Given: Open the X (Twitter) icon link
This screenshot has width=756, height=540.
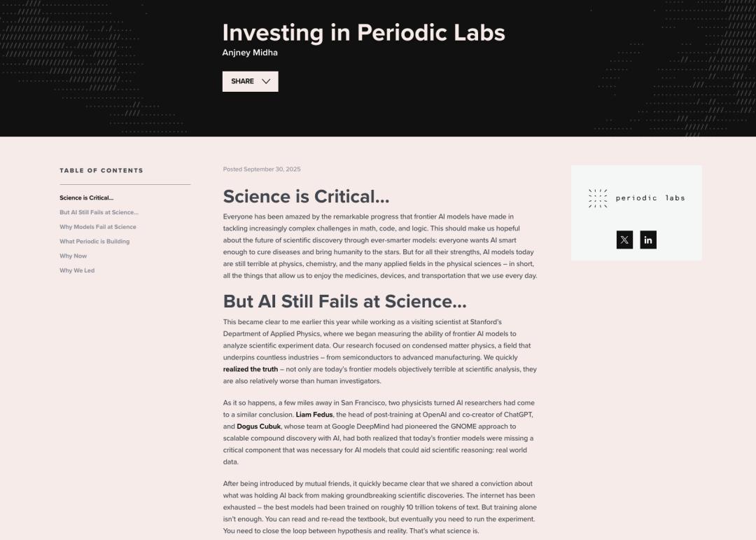Looking at the screenshot, I should pyautogui.click(x=624, y=240).
